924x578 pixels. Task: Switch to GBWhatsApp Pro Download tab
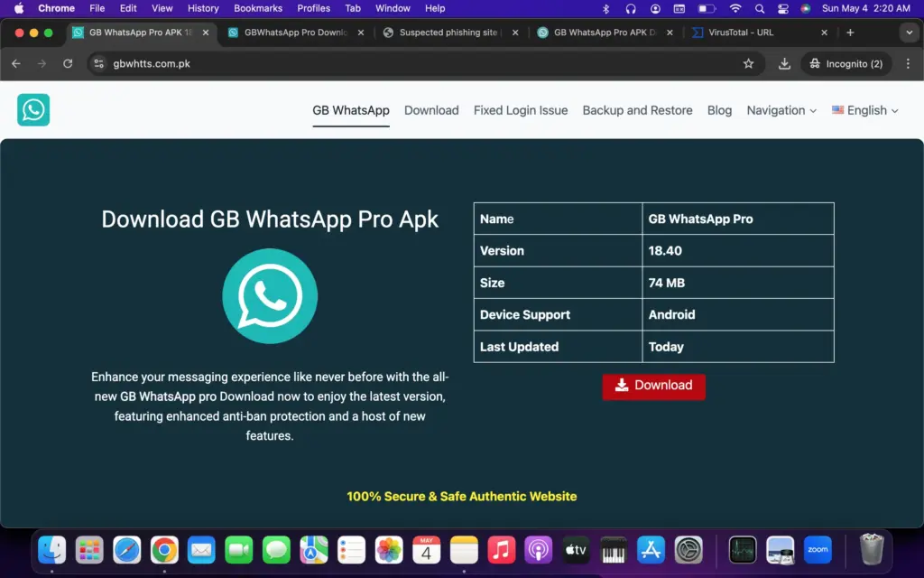(295, 33)
